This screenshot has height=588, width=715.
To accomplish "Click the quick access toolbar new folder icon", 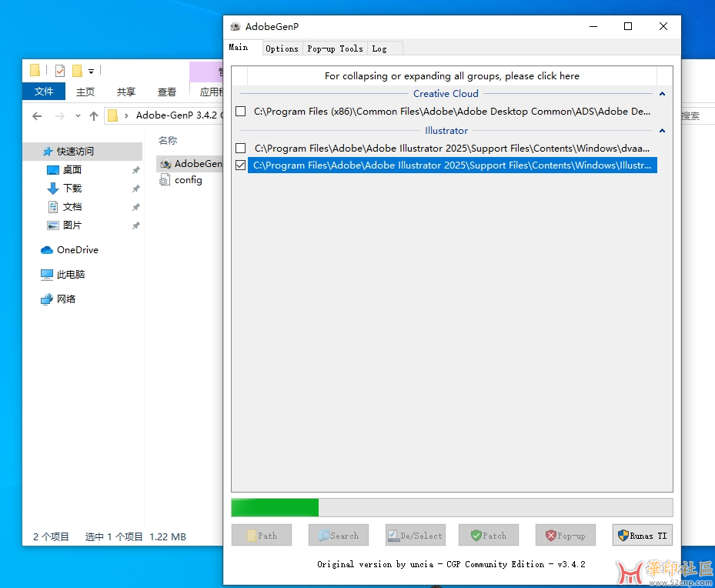I will (x=78, y=71).
